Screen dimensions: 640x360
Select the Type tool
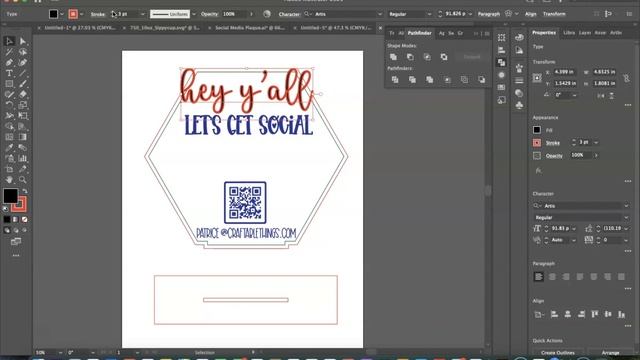[9, 73]
